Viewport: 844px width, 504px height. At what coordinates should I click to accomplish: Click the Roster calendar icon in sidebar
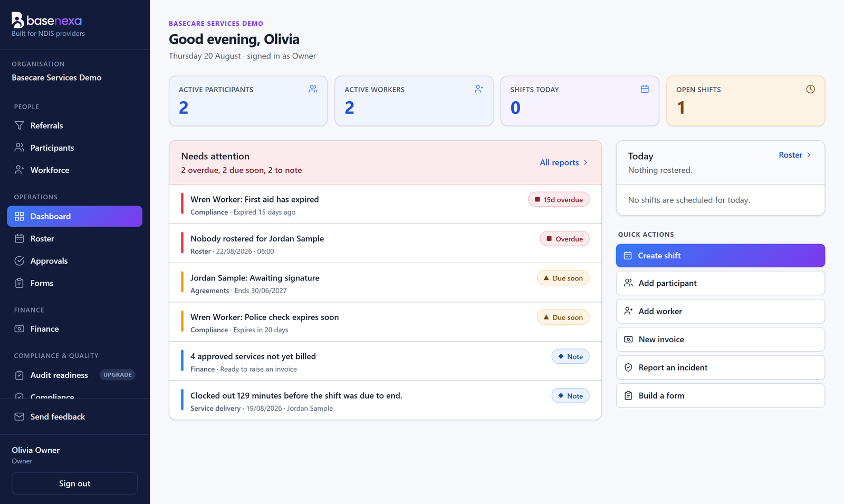coord(20,238)
